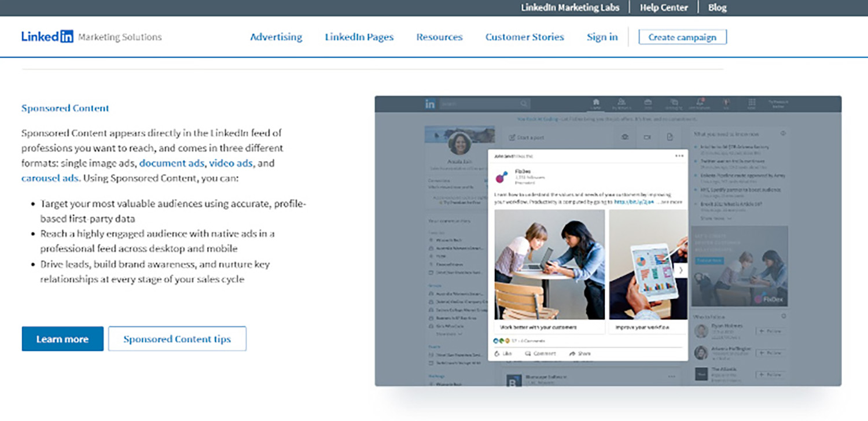Open the Resources menu
This screenshot has height=421, width=868.
click(x=439, y=37)
